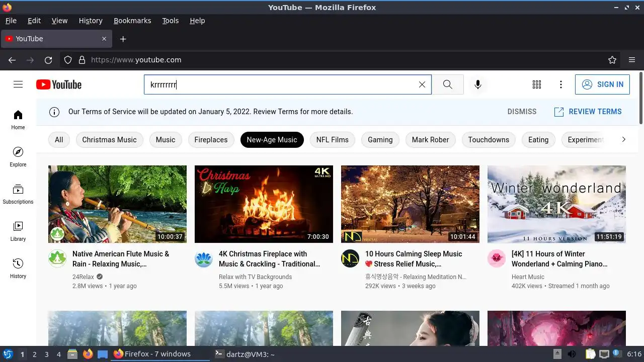Viewport: 644px width, 362px height.
Task: Start voice search with the microphone
Action: pyautogui.click(x=478, y=84)
